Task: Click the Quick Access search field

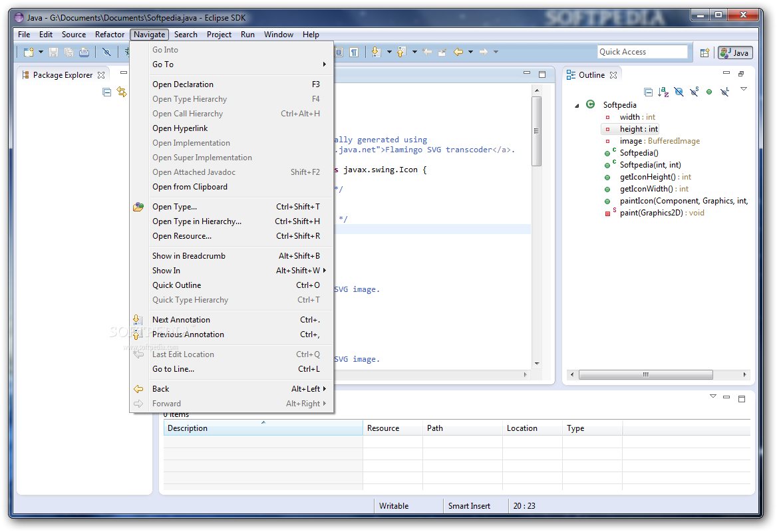Action: click(643, 52)
